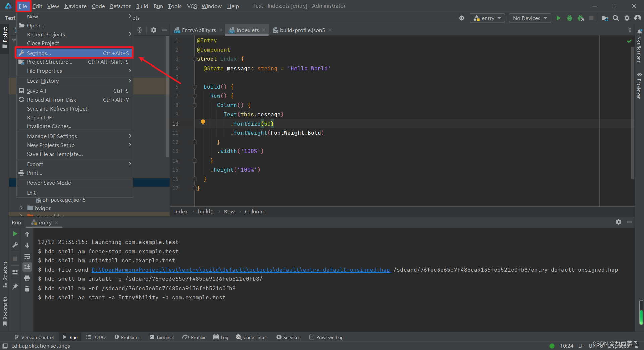
Task: Click the pin tab icon in Run panel
Action: click(15, 286)
